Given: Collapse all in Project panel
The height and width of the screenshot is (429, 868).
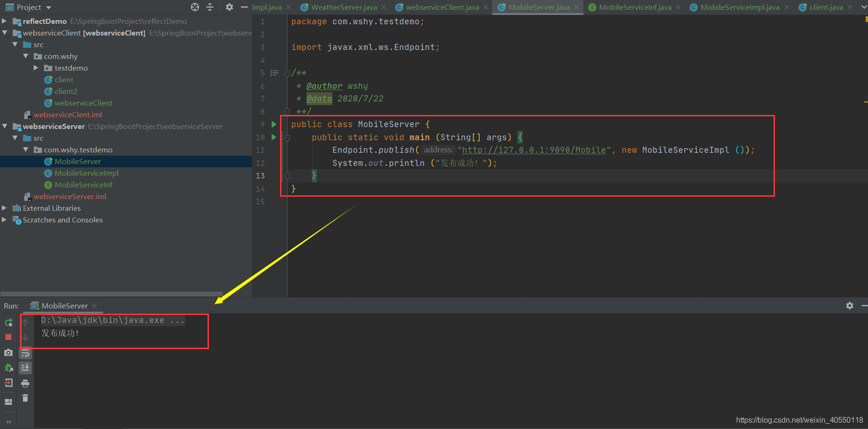Looking at the screenshot, I should tap(210, 7).
